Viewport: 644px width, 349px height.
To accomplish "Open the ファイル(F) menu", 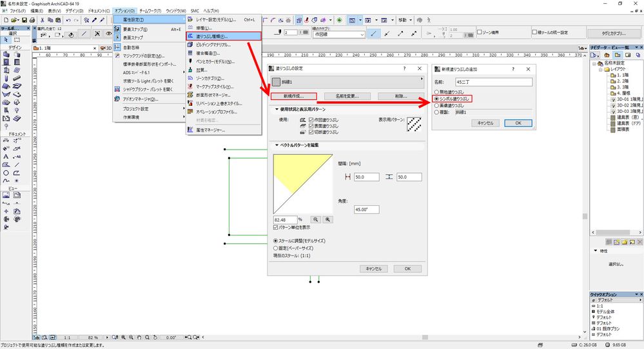I will coord(17,11).
